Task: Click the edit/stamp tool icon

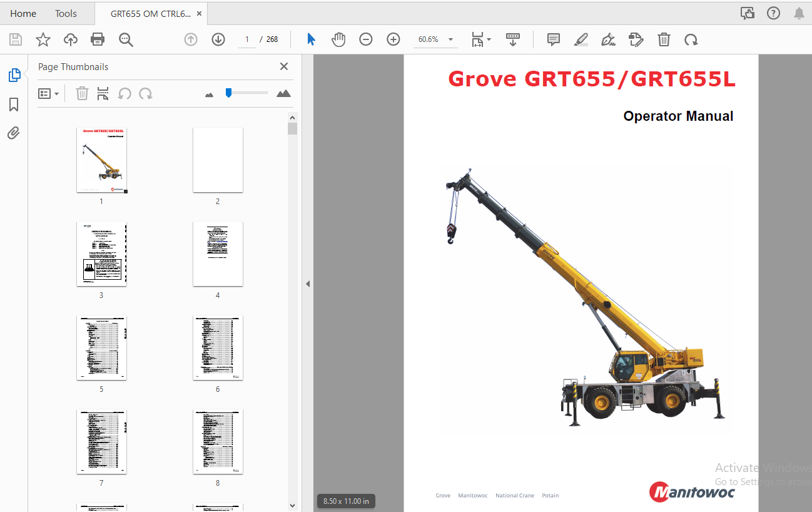Action: pyautogui.click(x=636, y=39)
